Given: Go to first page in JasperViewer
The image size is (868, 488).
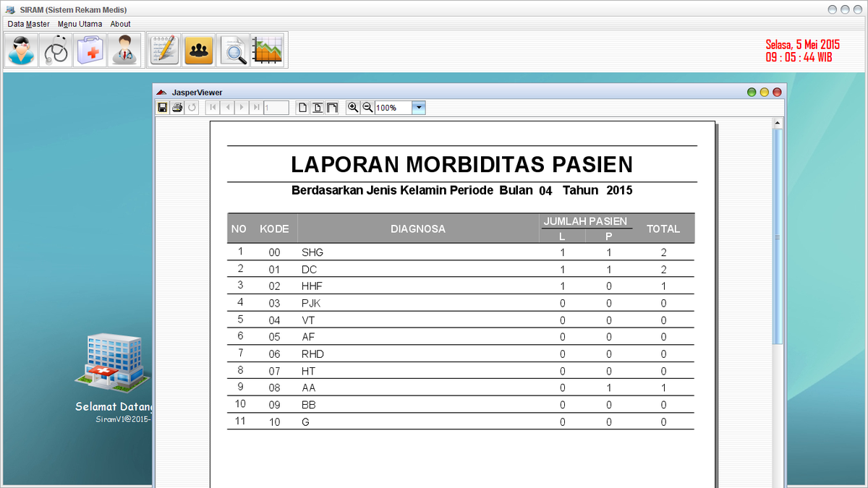Looking at the screenshot, I should [213, 108].
